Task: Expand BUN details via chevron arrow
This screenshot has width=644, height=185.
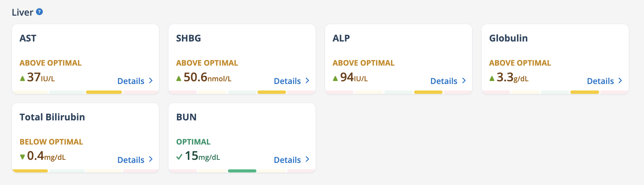Action: (x=307, y=159)
